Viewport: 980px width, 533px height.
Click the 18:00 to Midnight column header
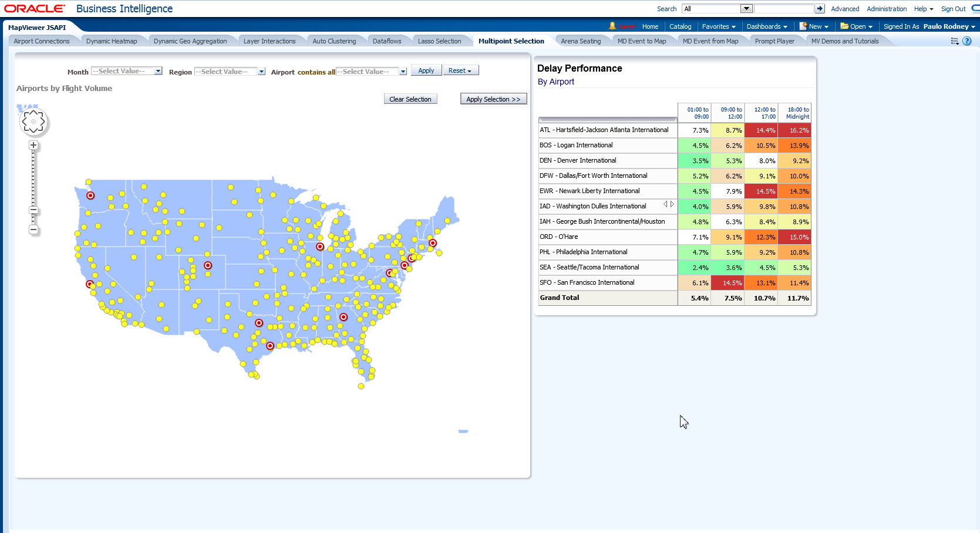795,113
